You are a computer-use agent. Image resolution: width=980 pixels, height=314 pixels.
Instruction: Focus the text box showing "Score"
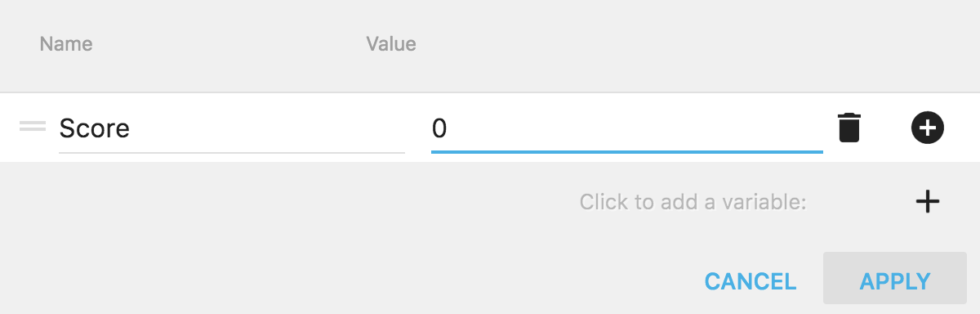(x=232, y=128)
